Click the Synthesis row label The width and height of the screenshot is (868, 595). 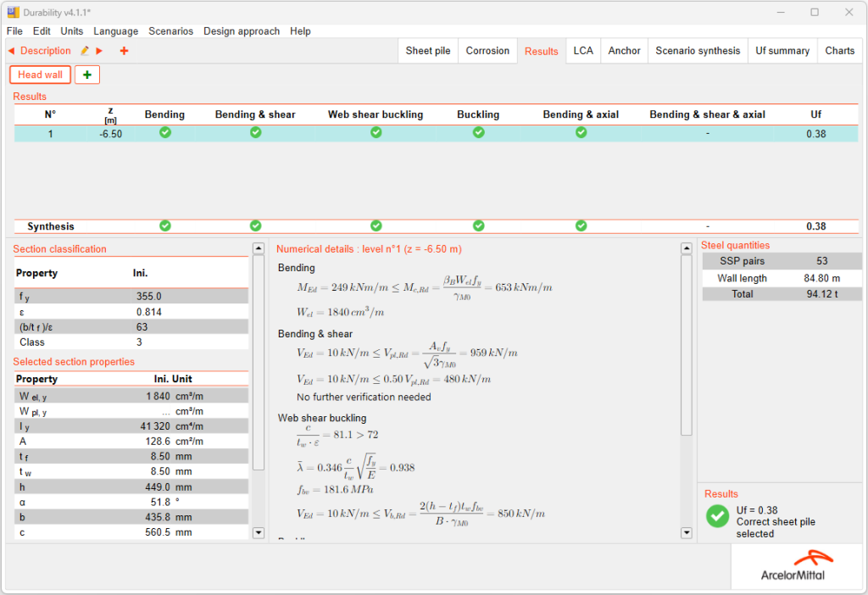pyautogui.click(x=50, y=226)
